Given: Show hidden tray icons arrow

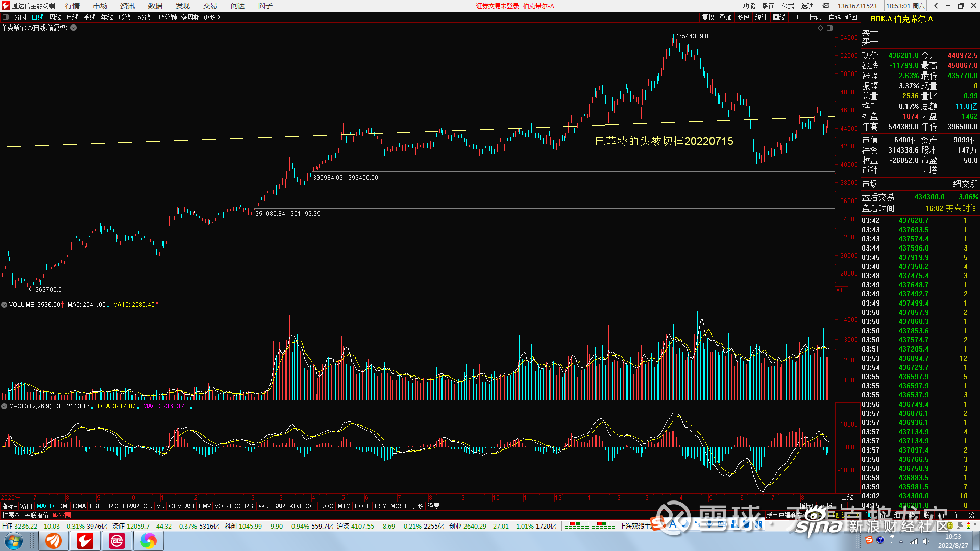Looking at the screenshot, I should click(901, 541).
